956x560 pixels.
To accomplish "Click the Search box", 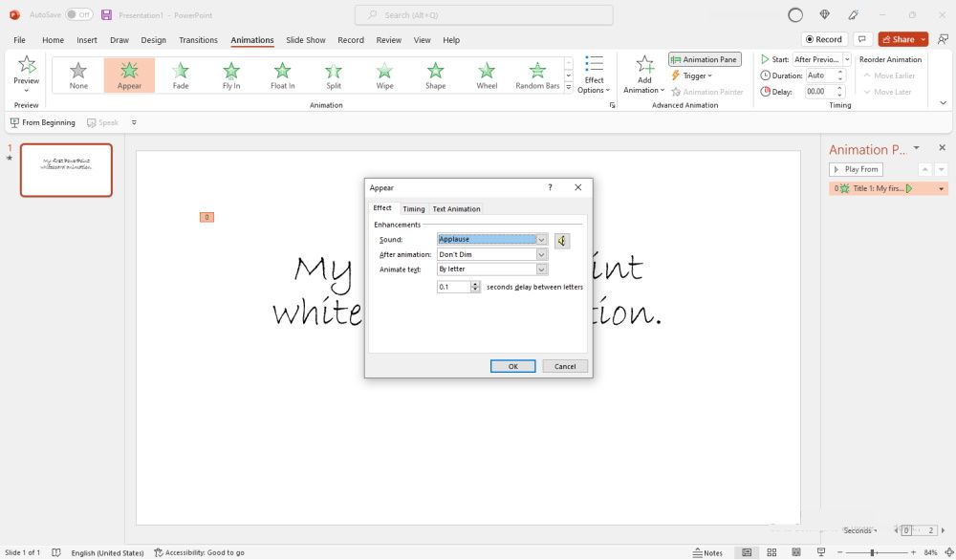I will [x=484, y=15].
